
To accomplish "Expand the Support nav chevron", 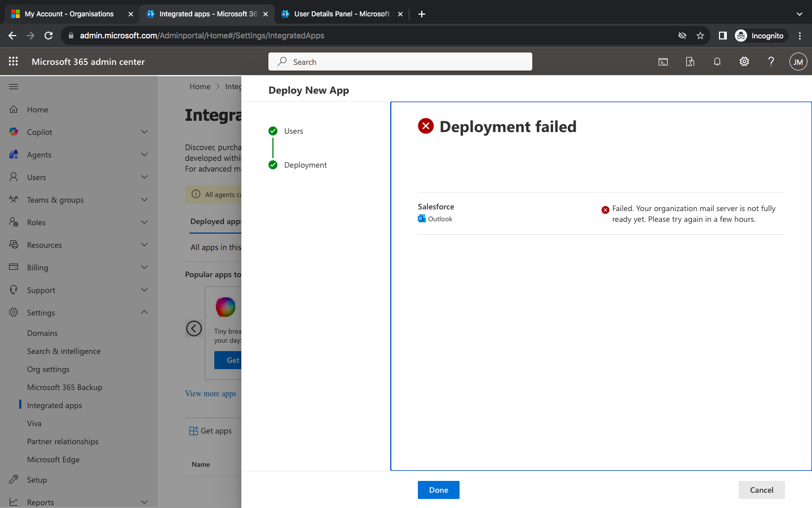I will click(x=144, y=290).
